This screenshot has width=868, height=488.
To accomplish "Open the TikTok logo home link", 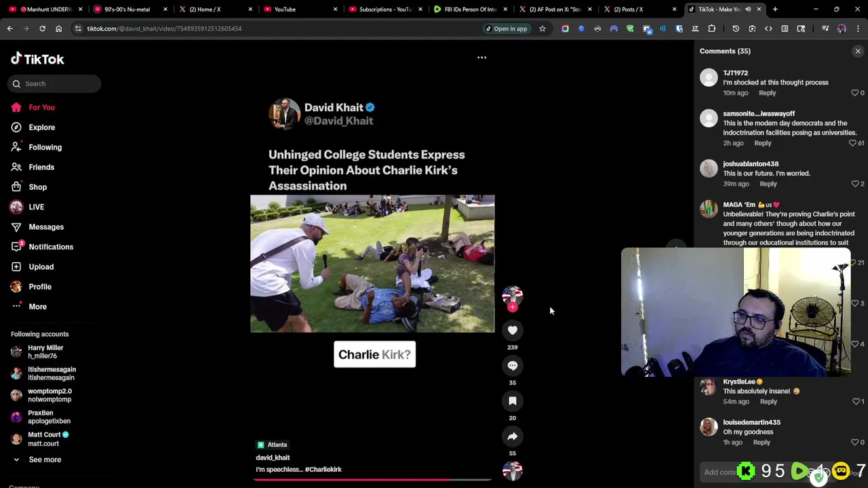I will coord(37,59).
